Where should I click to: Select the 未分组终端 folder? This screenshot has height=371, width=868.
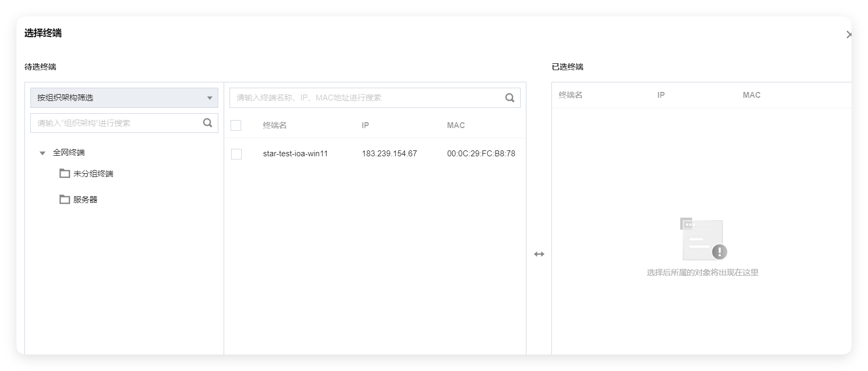(93, 174)
